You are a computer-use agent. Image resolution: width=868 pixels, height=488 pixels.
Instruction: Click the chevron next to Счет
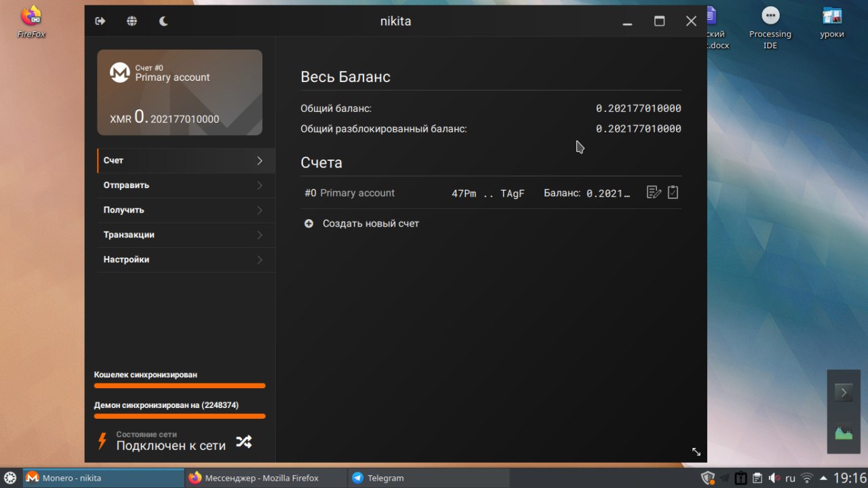click(260, 161)
